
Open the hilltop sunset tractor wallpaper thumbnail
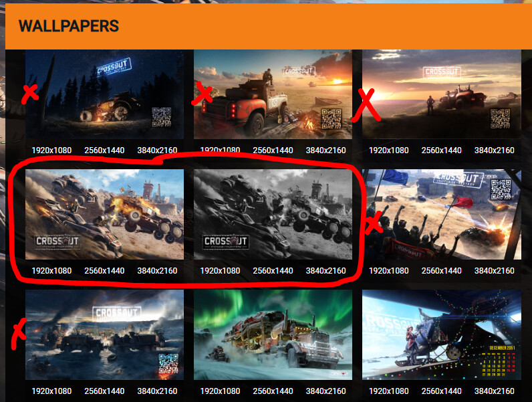point(441,94)
